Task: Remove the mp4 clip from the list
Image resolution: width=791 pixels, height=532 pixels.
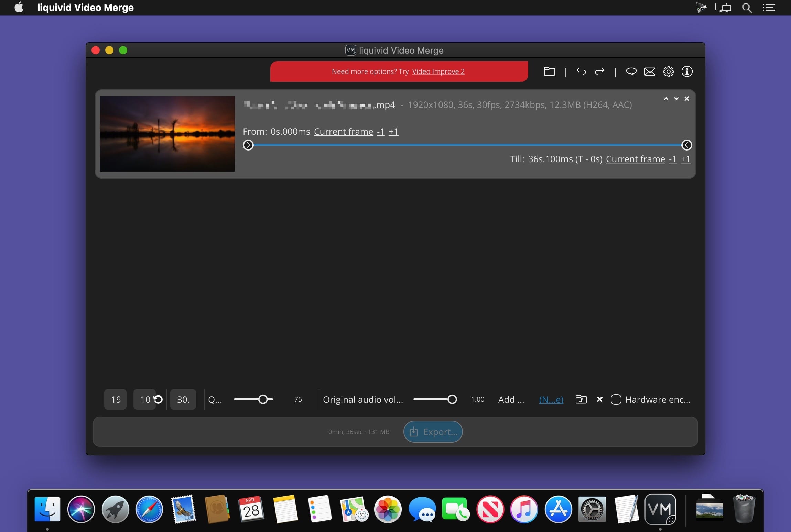Action: click(x=686, y=99)
